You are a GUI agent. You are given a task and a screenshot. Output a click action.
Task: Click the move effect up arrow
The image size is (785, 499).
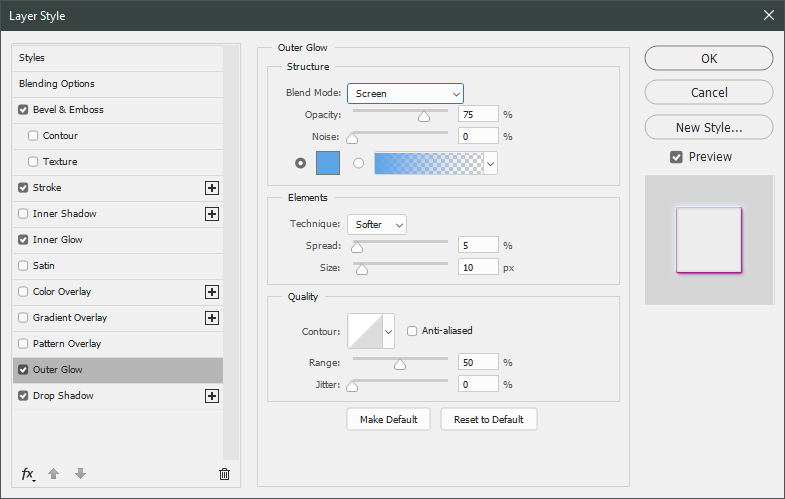(54, 474)
